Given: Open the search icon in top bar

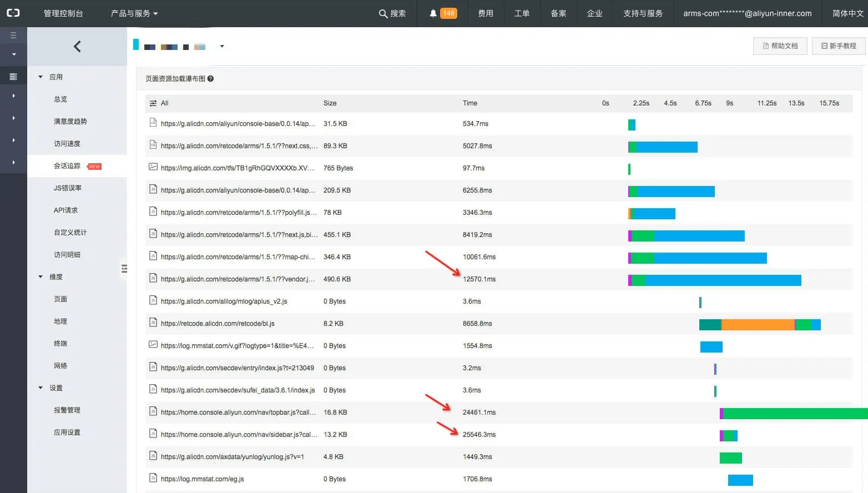Looking at the screenshot, I should (x=383, y=13).
